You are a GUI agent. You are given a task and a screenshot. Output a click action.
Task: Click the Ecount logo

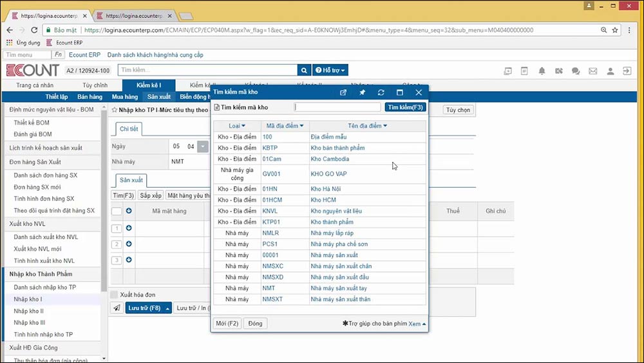point(33,70)
